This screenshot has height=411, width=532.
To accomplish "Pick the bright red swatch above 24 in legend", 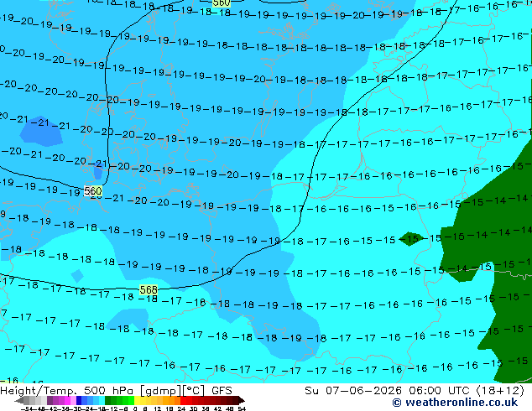I will point(183,401).
